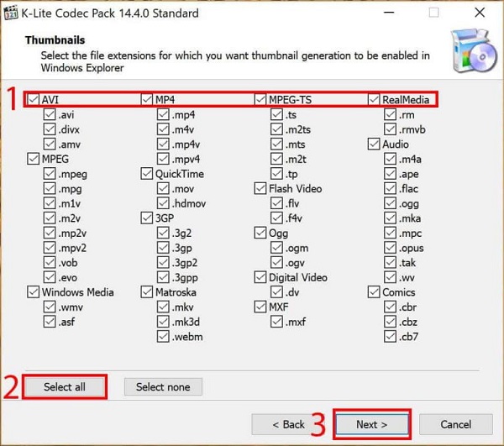This screenshot has width=504, height=446.
Task: Proceed with the Next > button
Action: (x=372, y=424)
